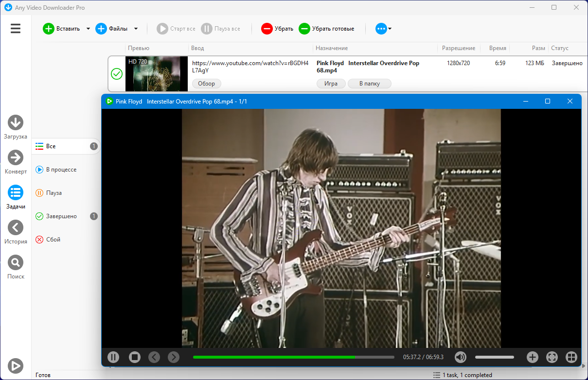Filter tasks by В процессе
This screenshot has height=380, width=588.
(x=66, y=170)
